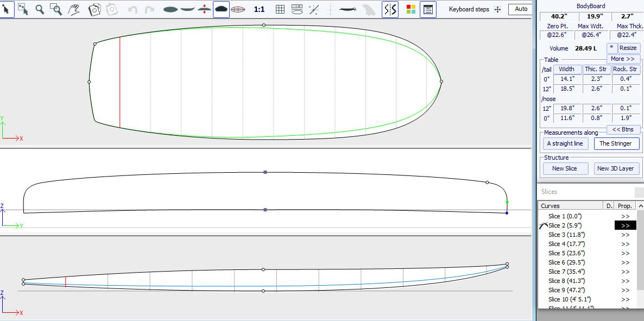Select the Thic. Str column header
Screen dimensions: 644x321
tap(596, 69)
